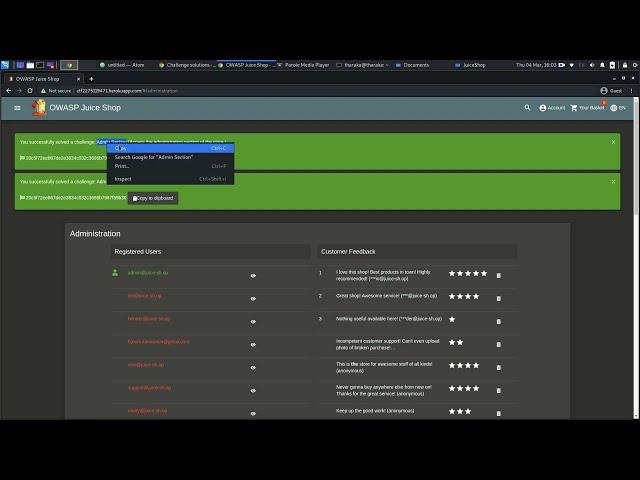Click the Copy to clipboard button

153,198
